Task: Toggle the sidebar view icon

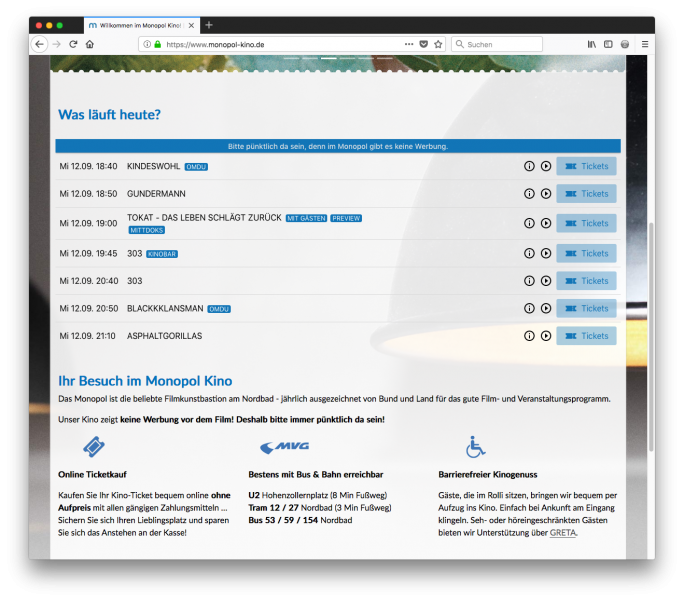Action: click(608, 44)
